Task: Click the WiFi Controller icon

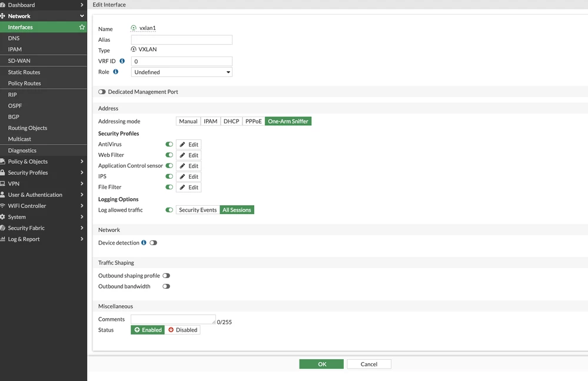Action: click(x=2, y=206)
